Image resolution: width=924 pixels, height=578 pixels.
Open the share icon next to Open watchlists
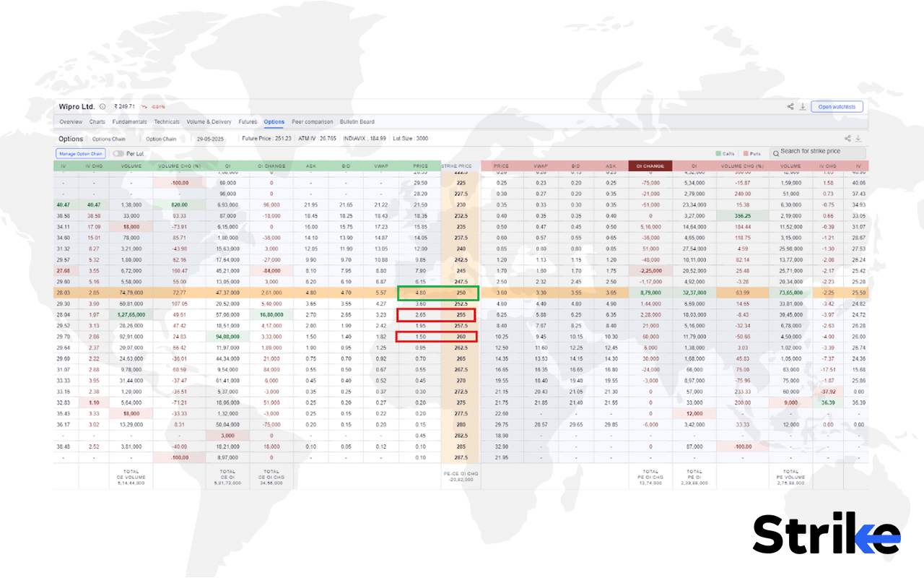[x=790, y=106]
